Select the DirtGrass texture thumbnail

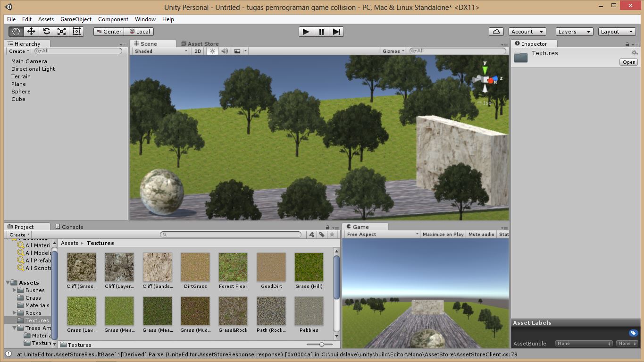[195, 267]
